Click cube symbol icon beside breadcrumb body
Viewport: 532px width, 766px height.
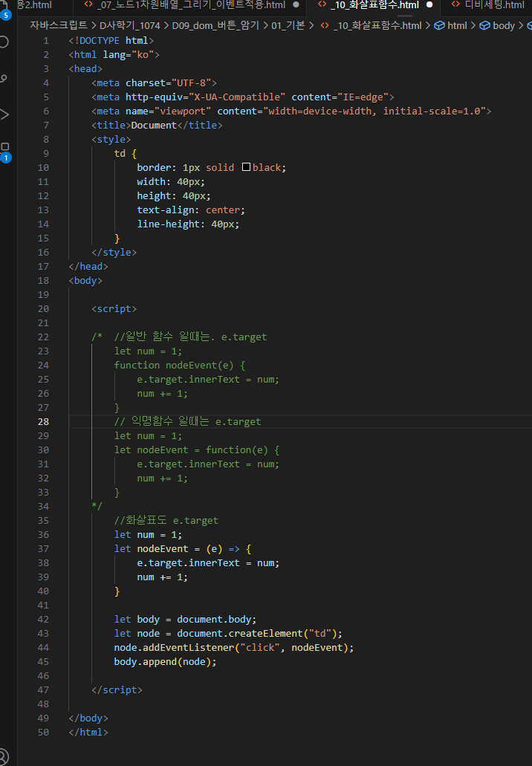coord(484,25)
